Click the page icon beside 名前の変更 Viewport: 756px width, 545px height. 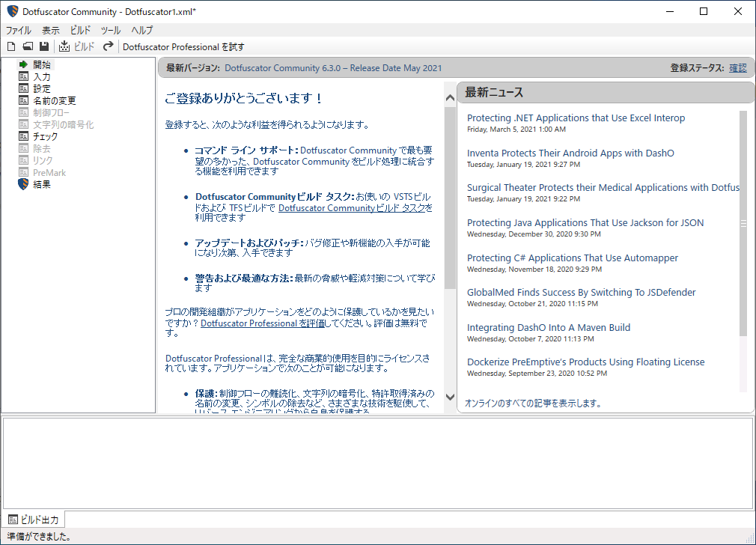[x=23, y=100]
